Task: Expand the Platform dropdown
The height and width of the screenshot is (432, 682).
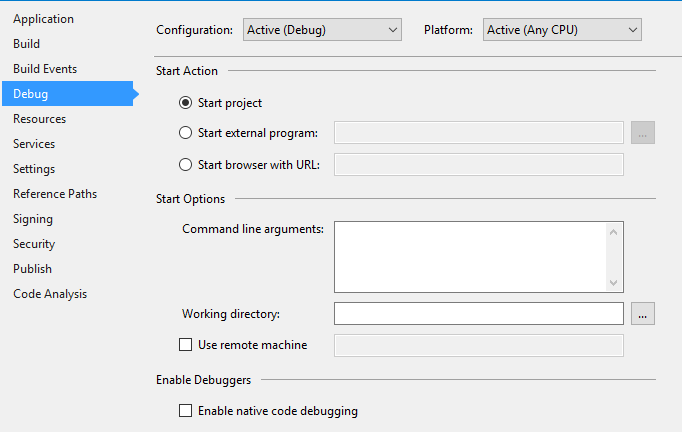Action: [x=562, y=30]
